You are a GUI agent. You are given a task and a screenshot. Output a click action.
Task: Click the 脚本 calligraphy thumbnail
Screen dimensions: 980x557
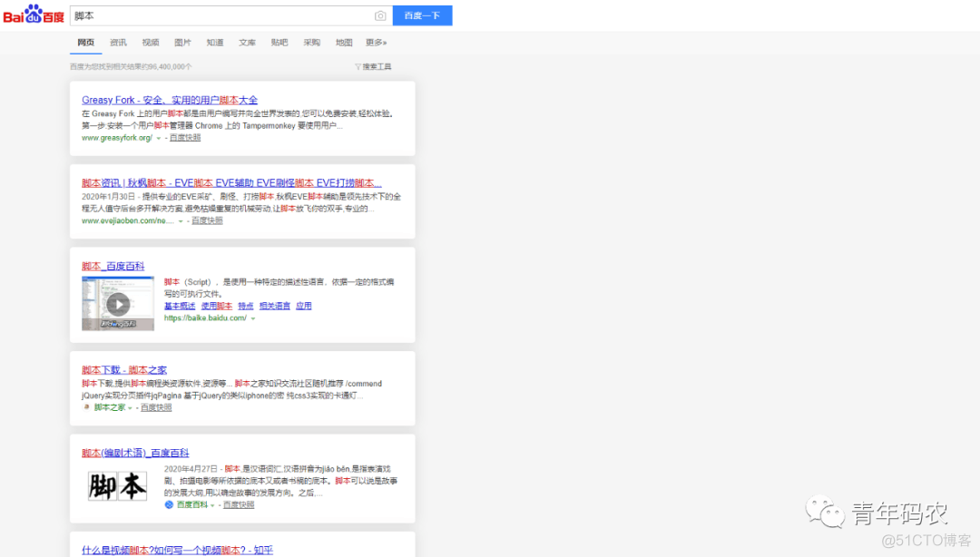click(117, 486)
